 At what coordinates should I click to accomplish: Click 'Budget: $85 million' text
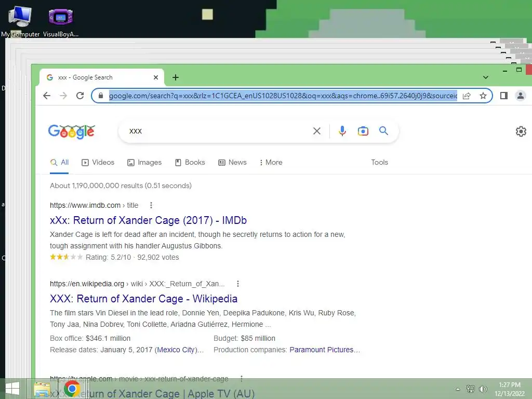click(x=244, y=338)
